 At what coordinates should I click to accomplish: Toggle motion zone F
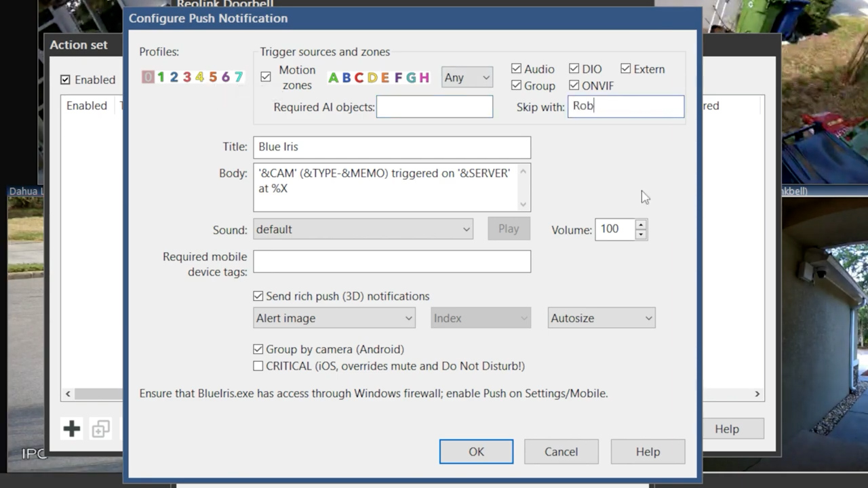[398, 78]
